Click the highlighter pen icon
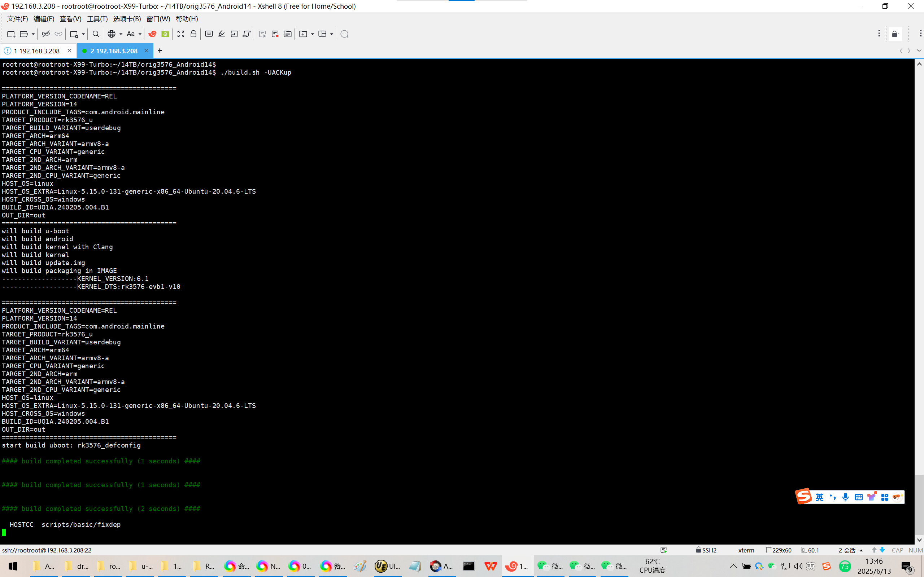Image resolution: width=924 pixels, height=577 pixels. click(x=222, y=34)
